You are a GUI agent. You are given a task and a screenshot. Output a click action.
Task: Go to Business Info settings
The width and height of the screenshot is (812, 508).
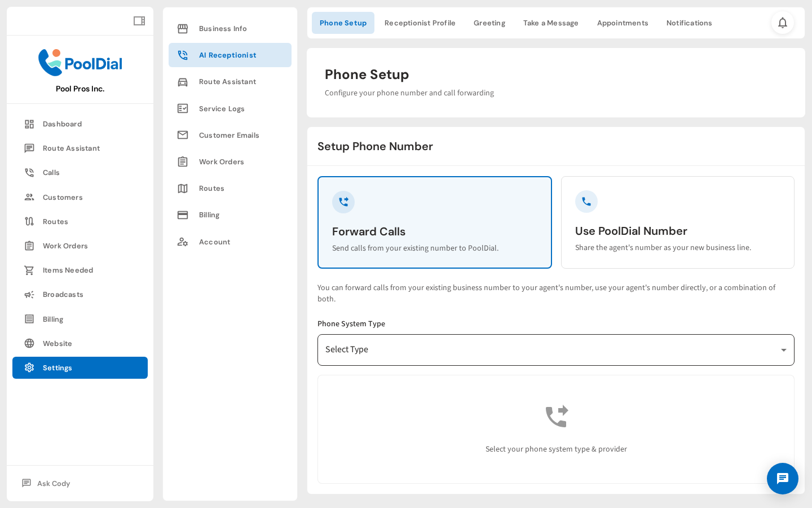click(223, 28)
